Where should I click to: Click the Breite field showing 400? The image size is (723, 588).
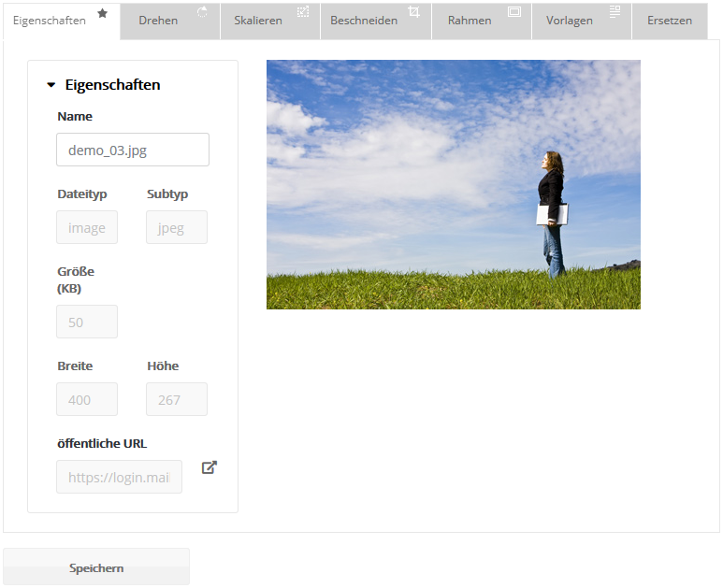pyautogui.click(x=87, y=399)
